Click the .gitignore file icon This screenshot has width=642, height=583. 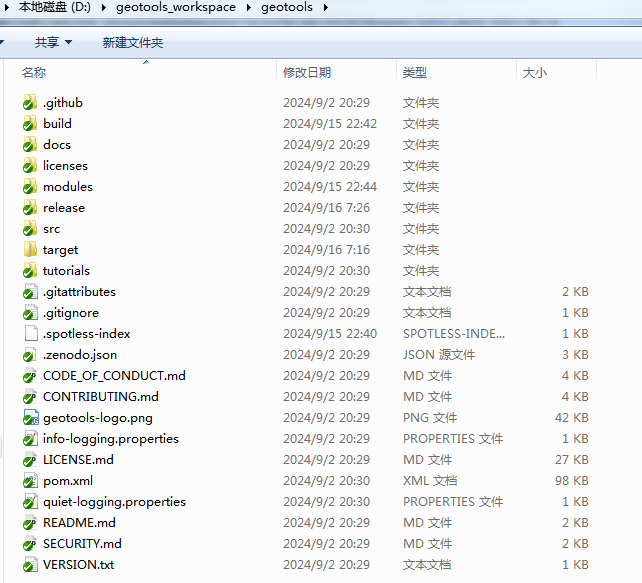tap(30, 312)
